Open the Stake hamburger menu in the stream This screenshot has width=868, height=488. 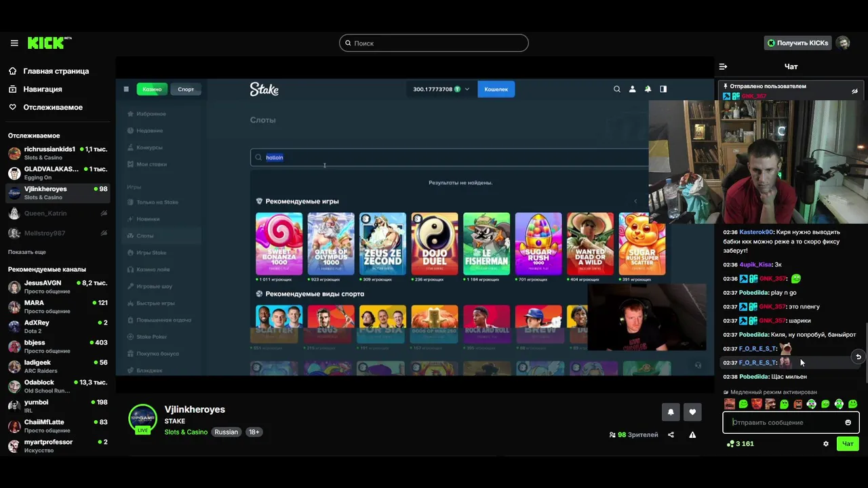(x=126, y=89)
